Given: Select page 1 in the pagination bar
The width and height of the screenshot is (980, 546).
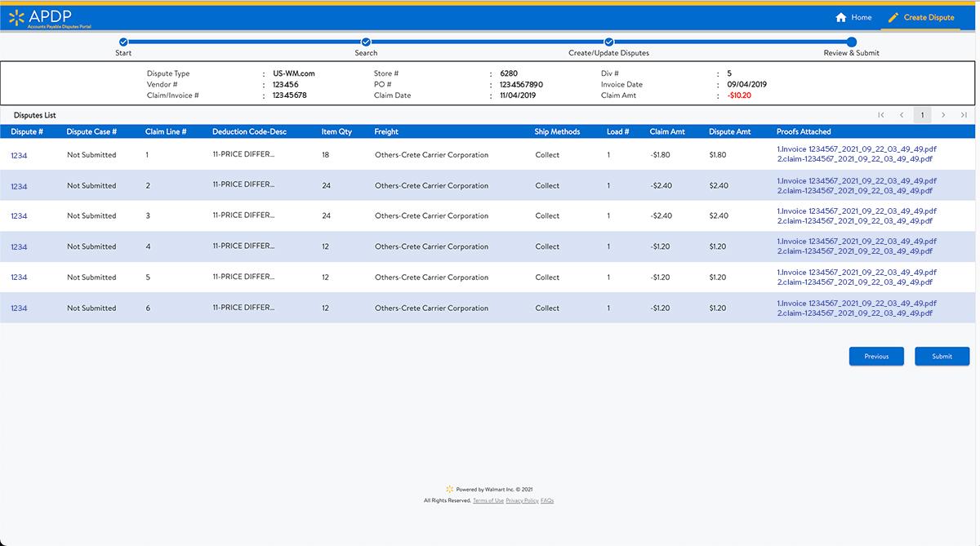Looking at the screenshot, I should [922, 114].
